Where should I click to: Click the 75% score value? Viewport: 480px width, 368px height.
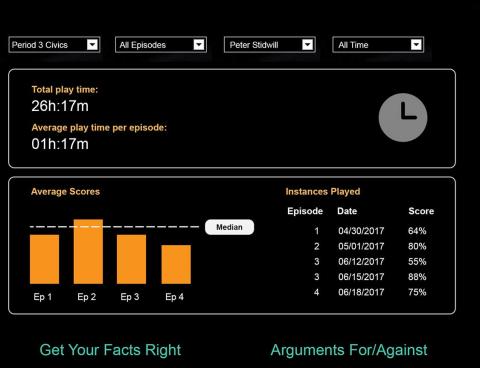[417, 292]
